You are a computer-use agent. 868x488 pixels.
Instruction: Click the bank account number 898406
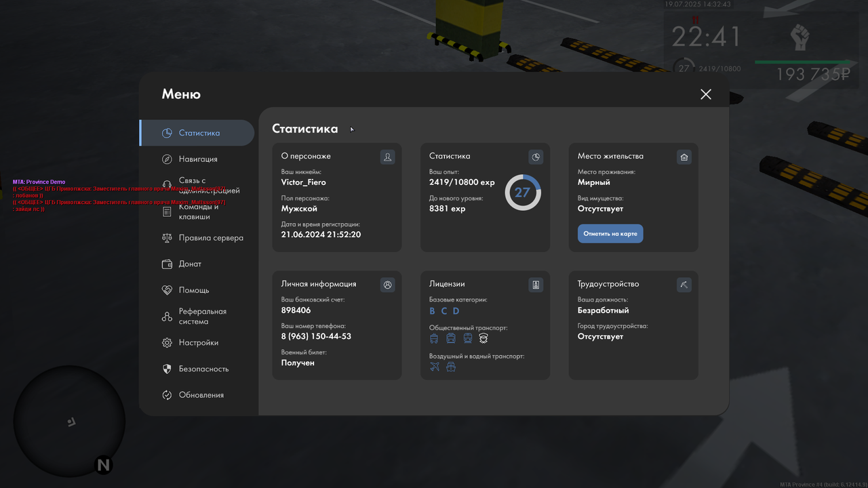tap(296, 310)
